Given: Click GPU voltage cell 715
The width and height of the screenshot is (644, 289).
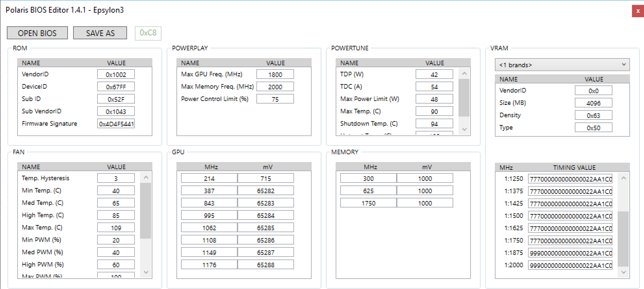Looking at the screenshot, I should (x=266, y=178).
